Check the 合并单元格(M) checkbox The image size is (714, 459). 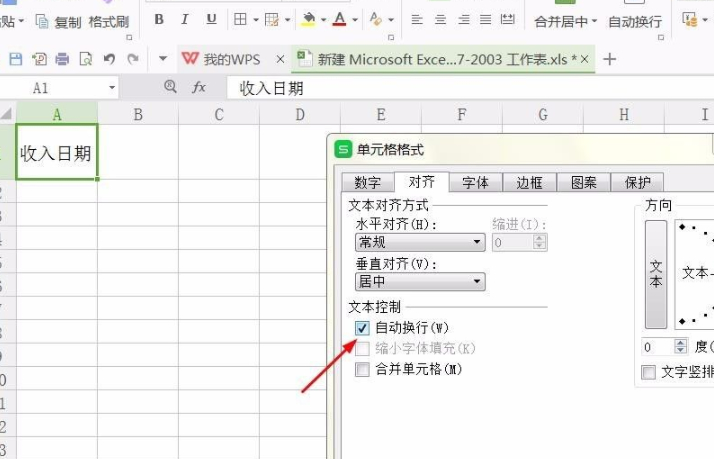(362, 369)
